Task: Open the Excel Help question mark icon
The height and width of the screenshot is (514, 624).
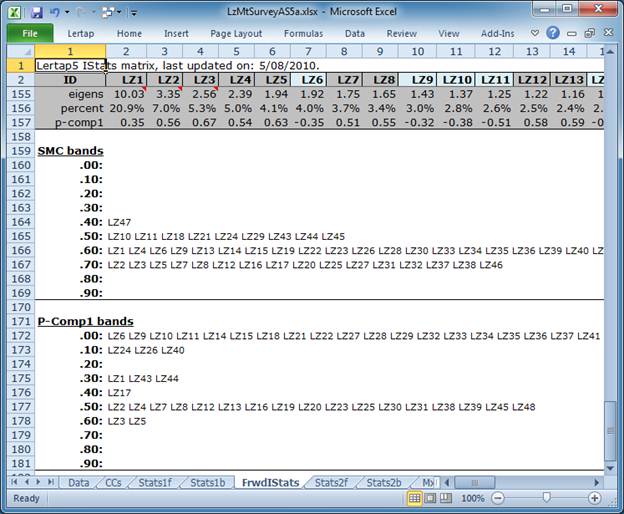Action: click(x=552, y=33)
